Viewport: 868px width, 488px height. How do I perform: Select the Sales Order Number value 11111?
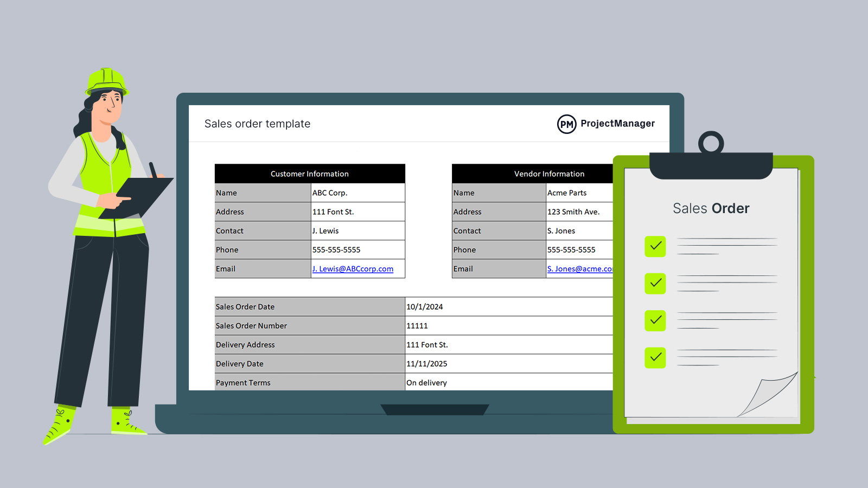tap(417, 326)
